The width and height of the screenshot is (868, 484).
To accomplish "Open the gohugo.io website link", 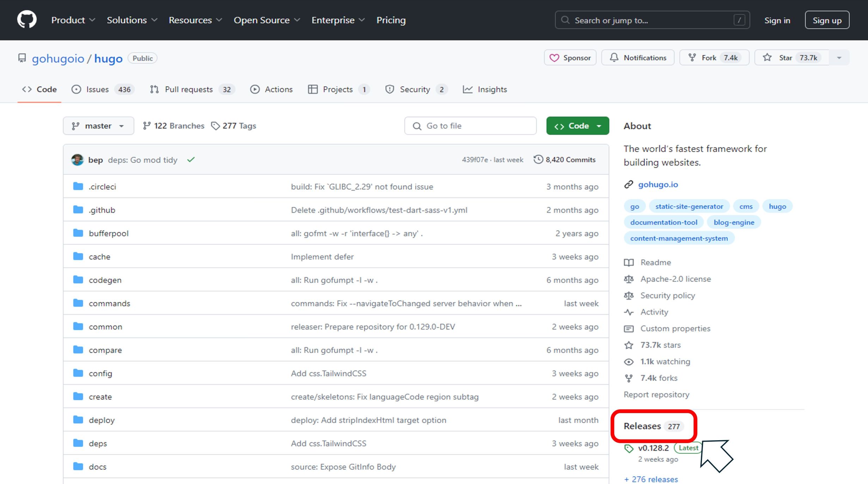I will [x=658, y=184].
